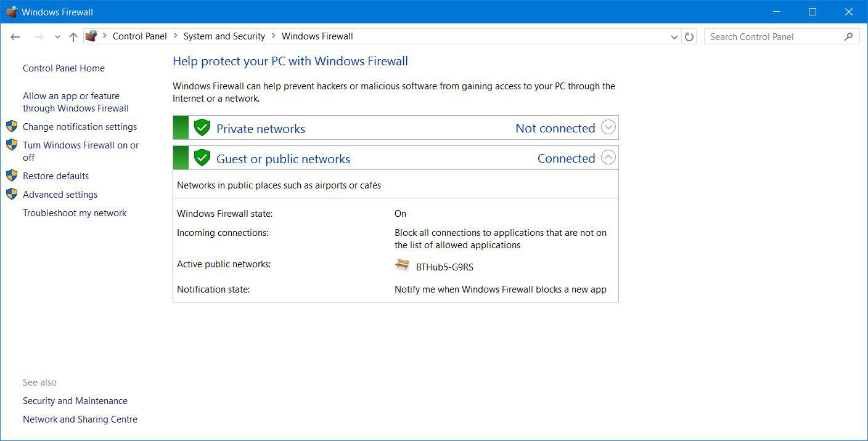Click shield icon beside Turn Windows Firewall
868x441 pixels.
click(x=12, y=145)
